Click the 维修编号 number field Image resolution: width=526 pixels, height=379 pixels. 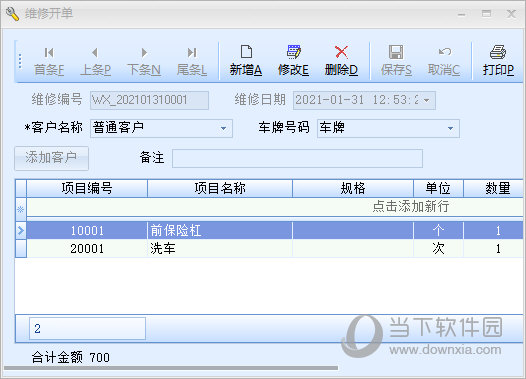click(149, 100)
